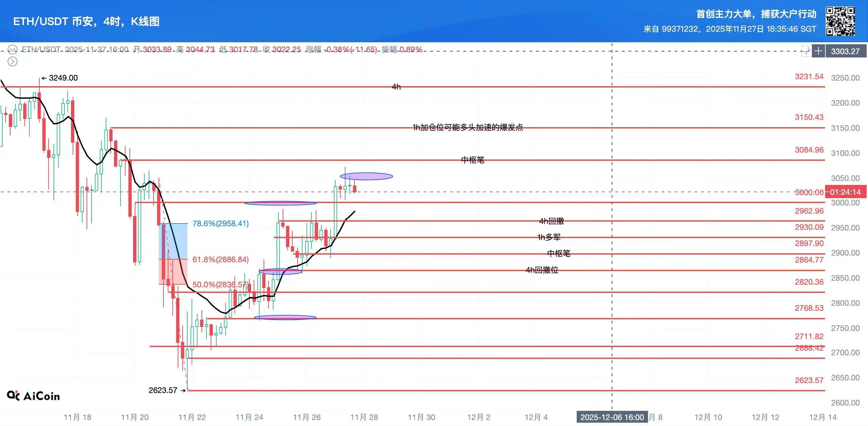Viewport: 868px width, 426px height.
Task: Click the 2623.57 low price marker
Action: (x=167, y=390)
